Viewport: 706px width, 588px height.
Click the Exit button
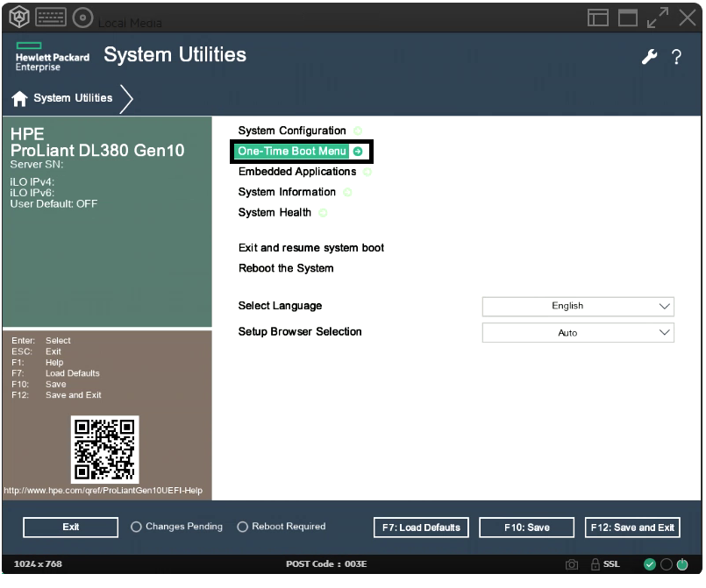[70, 527]
